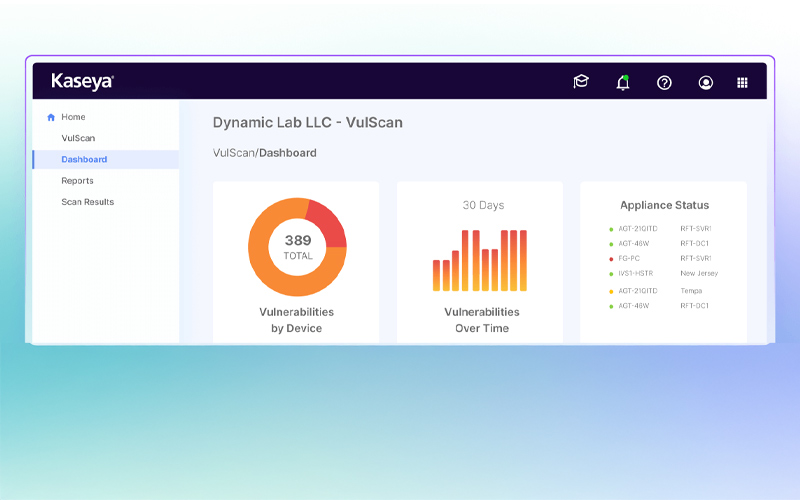Open the user profile icon
This screenshot has width=800, height=500.
(x=706, y=82)
